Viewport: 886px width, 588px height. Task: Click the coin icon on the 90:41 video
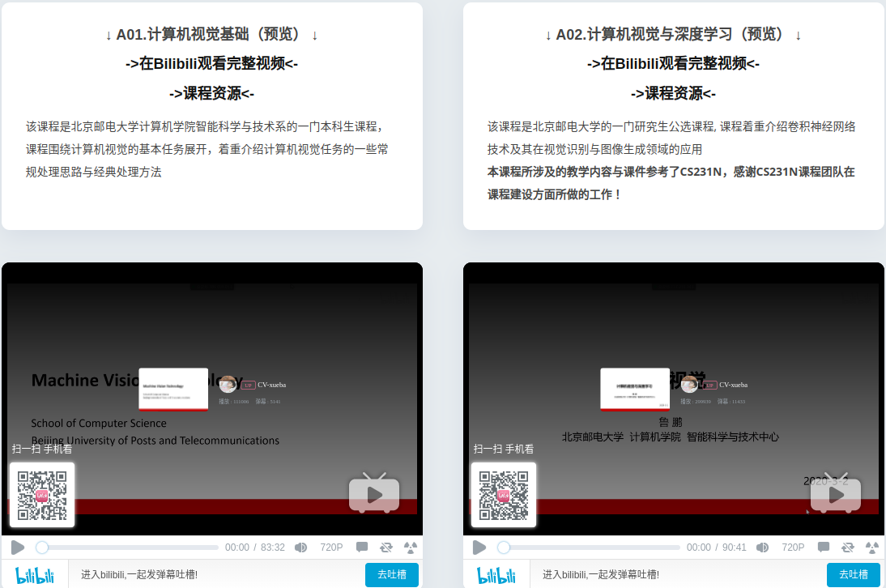(x=872, y=547)
